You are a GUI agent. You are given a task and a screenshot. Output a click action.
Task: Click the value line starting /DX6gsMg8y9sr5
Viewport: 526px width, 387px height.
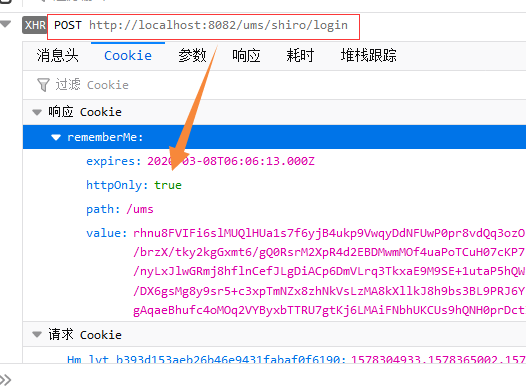coord(329,291)
